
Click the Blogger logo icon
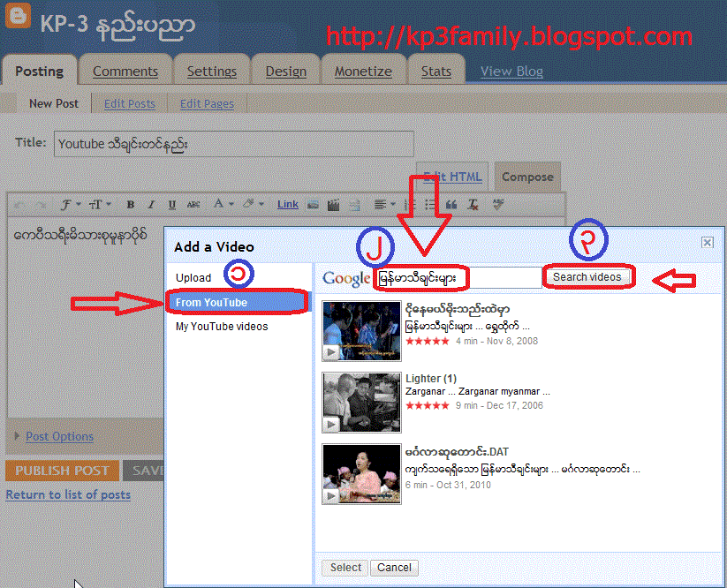pyautogui.click(x=18, y=16)
